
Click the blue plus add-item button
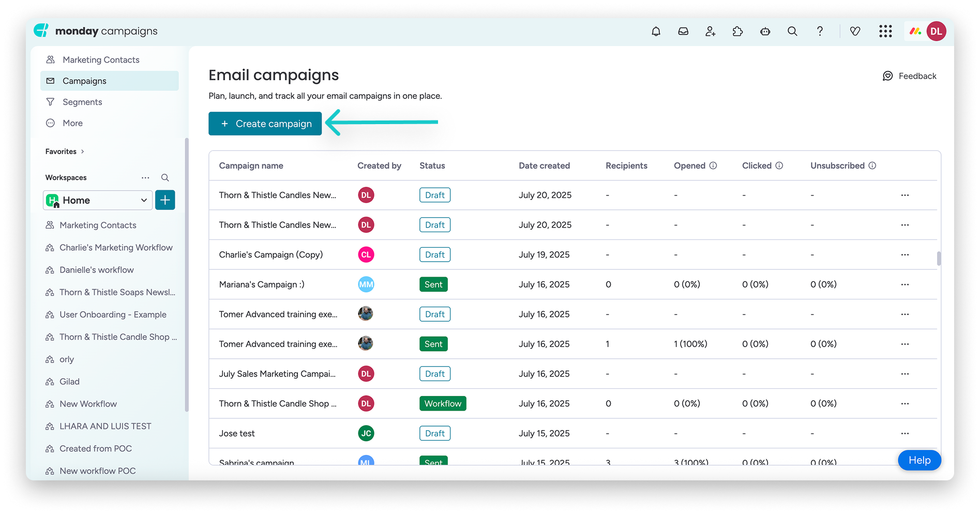(165, 200)
